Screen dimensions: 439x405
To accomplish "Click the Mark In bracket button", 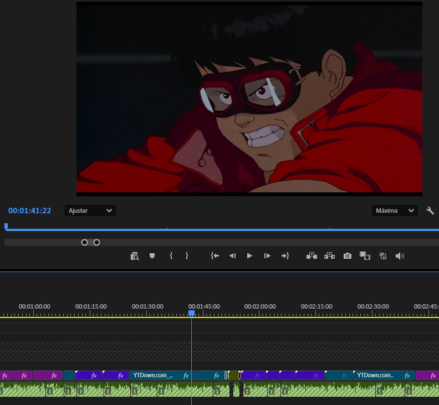I will click(171, 256).
